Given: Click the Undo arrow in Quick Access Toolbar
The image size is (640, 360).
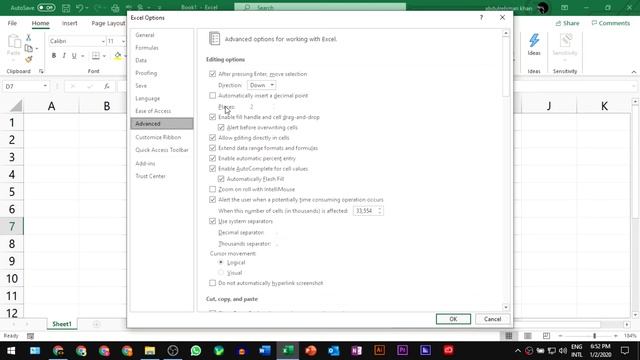Looking at the screenshot, I should pyautogui.click(x=80, y=8).
